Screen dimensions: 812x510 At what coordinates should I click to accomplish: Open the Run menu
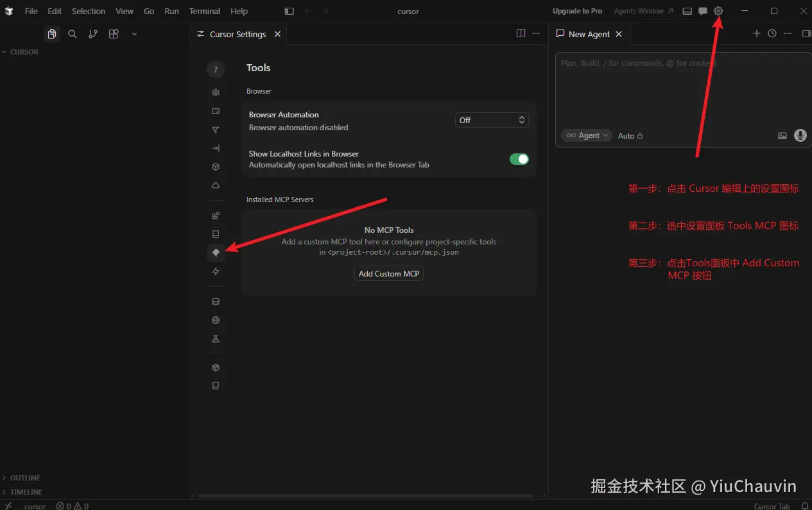point(171,11)
